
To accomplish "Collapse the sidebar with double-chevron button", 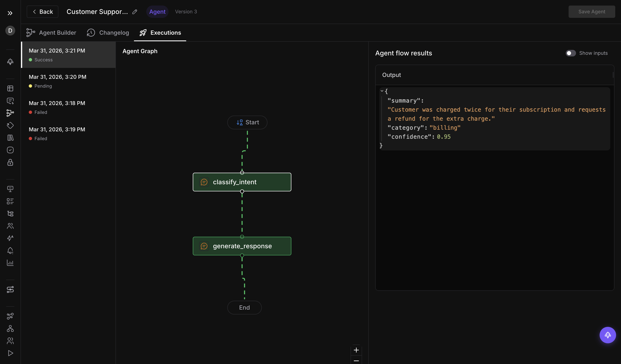I will [x=10, y=13].
